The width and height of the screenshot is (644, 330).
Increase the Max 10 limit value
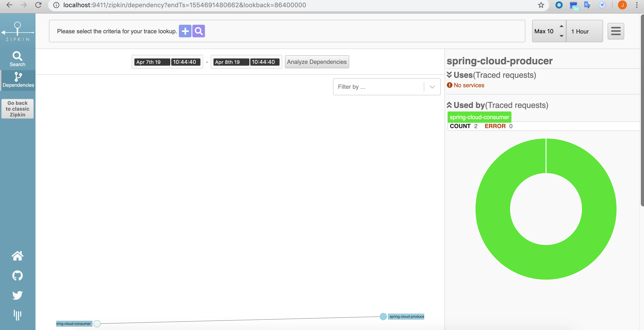coord(561,26)
